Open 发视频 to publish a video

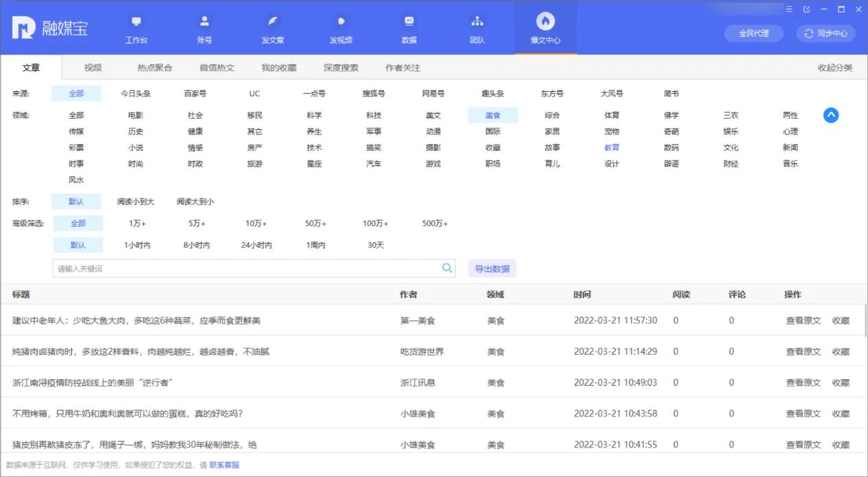pos(341,27)
